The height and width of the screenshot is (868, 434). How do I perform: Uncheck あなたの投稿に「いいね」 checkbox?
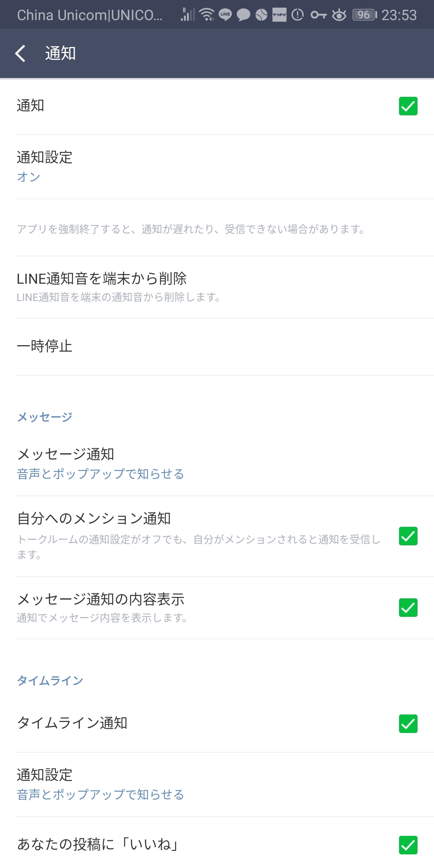coord(408,845)
